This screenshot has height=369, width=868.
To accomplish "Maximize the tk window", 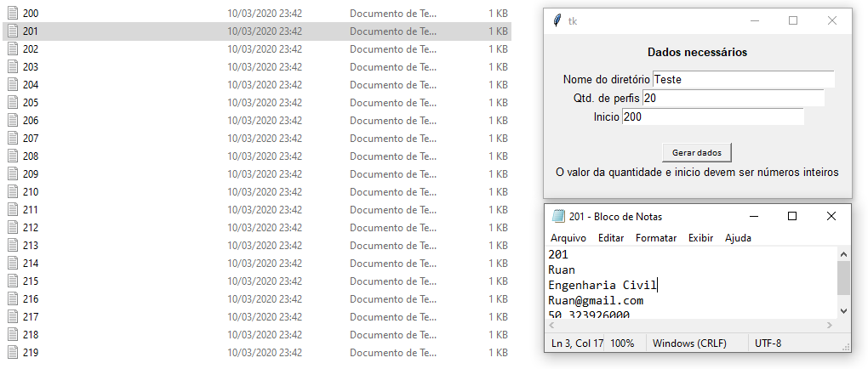I will click(x=793, y=21).
